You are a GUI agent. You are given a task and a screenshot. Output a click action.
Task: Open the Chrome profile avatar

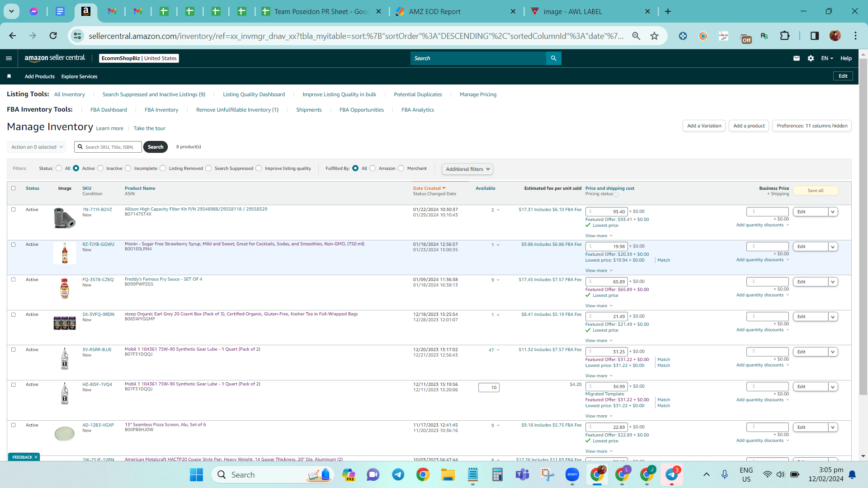click(x=835, y=36)
